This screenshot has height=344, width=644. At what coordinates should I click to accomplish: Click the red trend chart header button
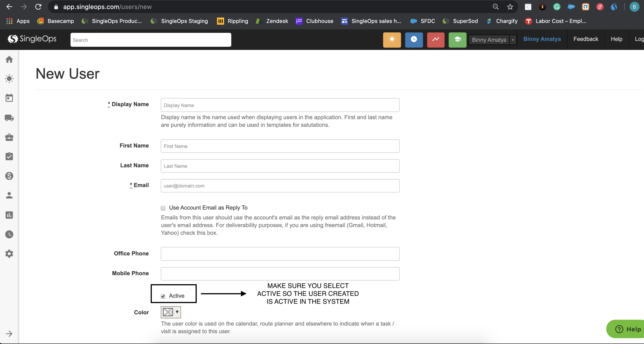pyautogui.click(x=435, y=40)
